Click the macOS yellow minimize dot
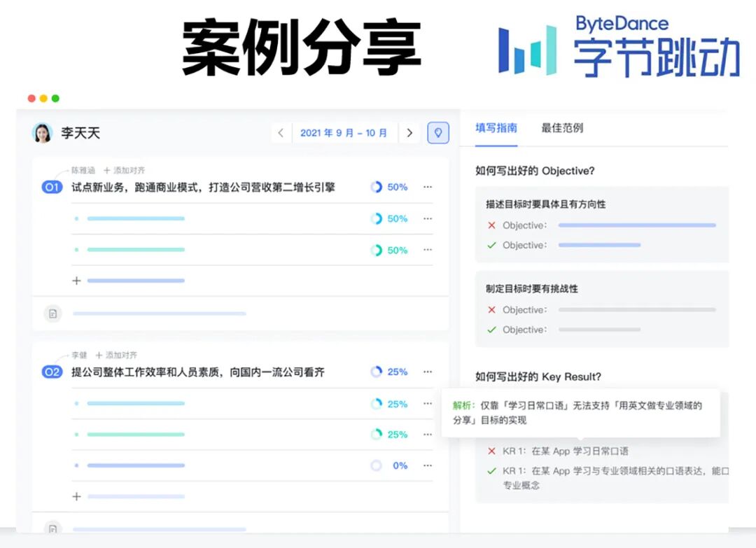Screen dimensions: 756x548 coord(43,98)
